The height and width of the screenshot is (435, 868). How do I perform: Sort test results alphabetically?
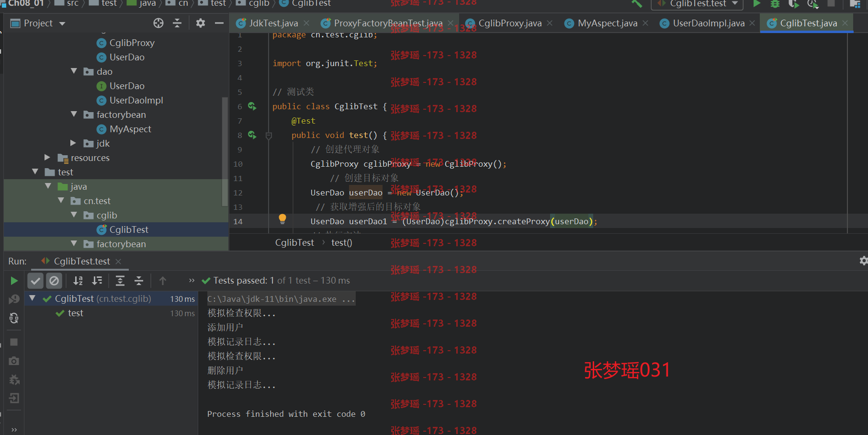click(78, 281)
